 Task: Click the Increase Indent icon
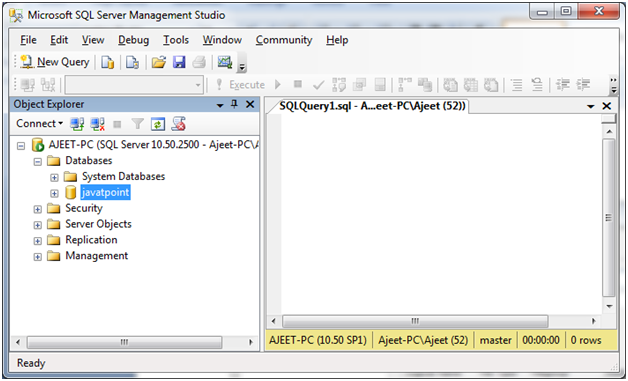point(583,85)
